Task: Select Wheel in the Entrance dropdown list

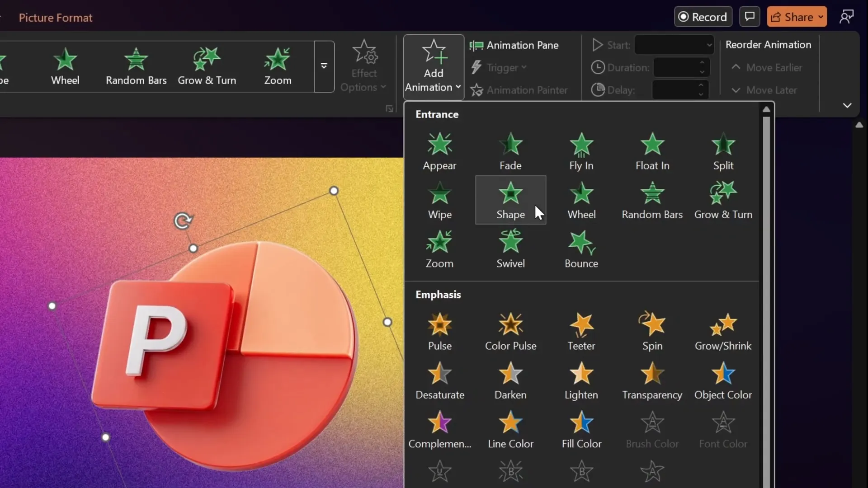Action: 581,200
